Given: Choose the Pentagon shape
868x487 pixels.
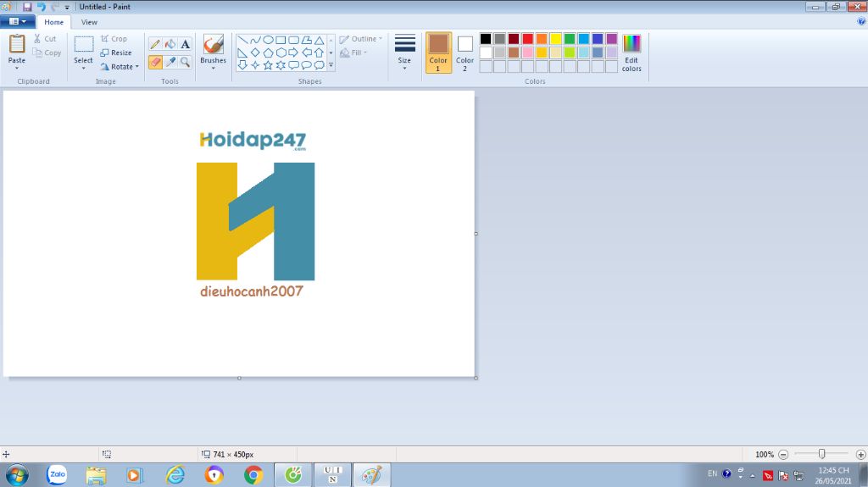Looking at the screenshot, I should 268,53.
